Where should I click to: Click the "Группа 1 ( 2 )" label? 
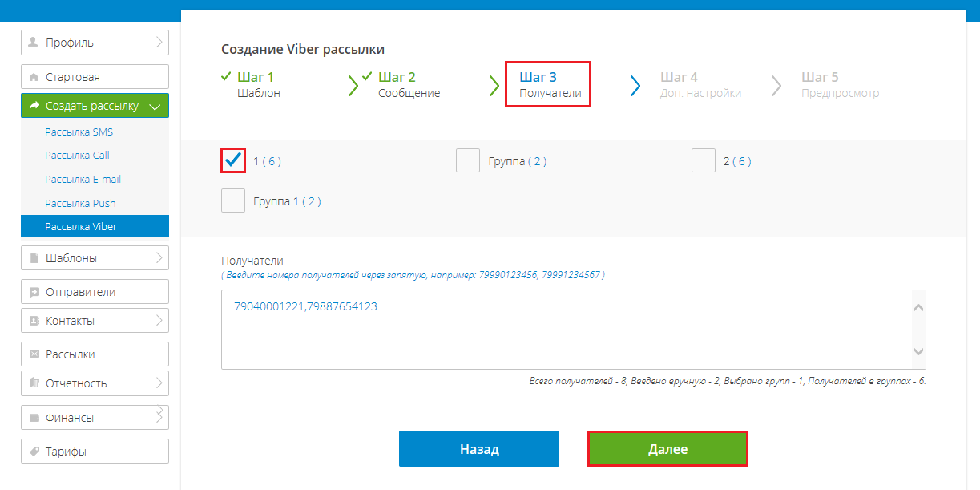[x=287, y=201]
